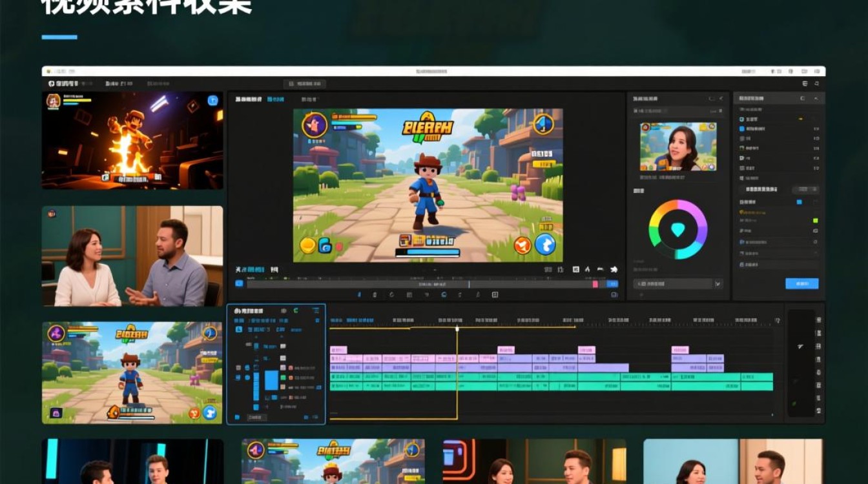Viewport: 868px width, 484px height.
Task: Select the first pink marker clip above the tracks
Action: 338,350
